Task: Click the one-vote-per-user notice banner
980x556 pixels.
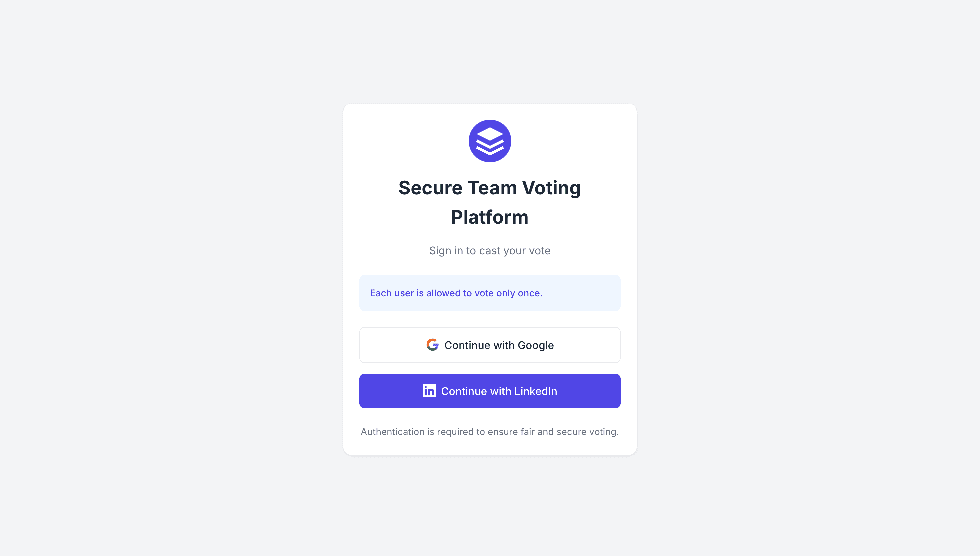Action: click(x=489, y=293)
